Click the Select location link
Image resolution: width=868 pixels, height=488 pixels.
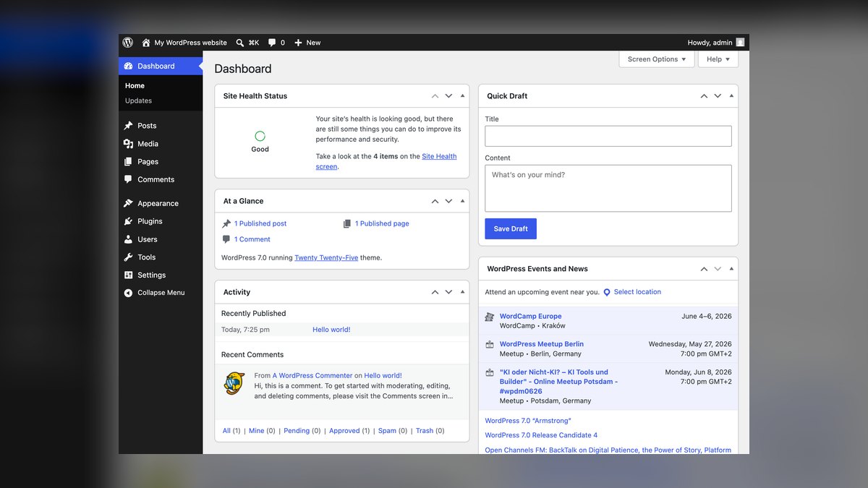pos(637,292)
